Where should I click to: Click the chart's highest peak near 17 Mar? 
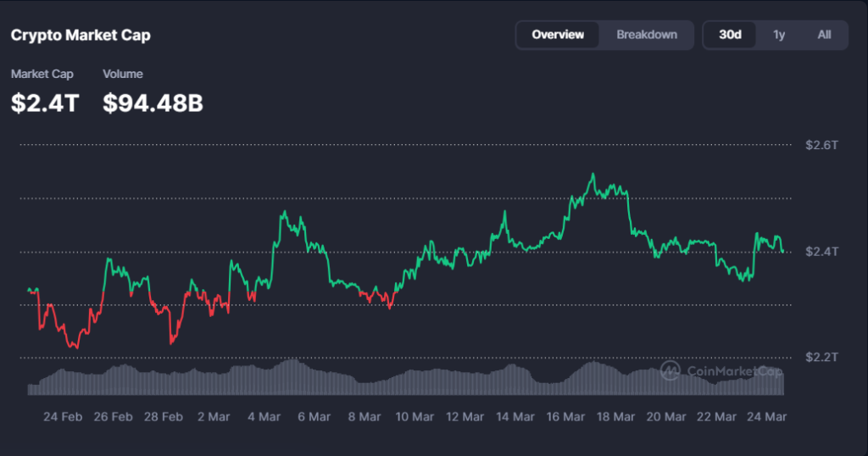point(593,175)
